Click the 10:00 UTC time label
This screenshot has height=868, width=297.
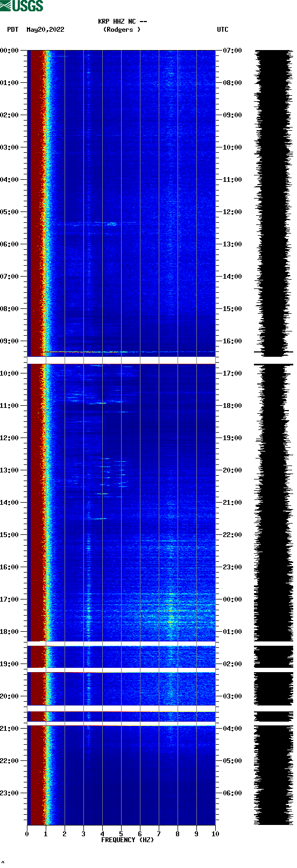tap(232, 147)
